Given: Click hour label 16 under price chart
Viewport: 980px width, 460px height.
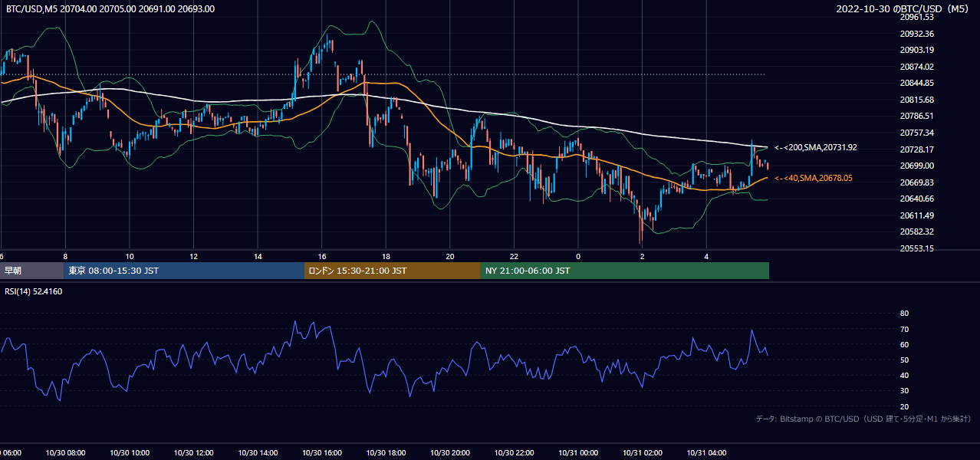Looking at the screenshot, I should pos(322,256).
